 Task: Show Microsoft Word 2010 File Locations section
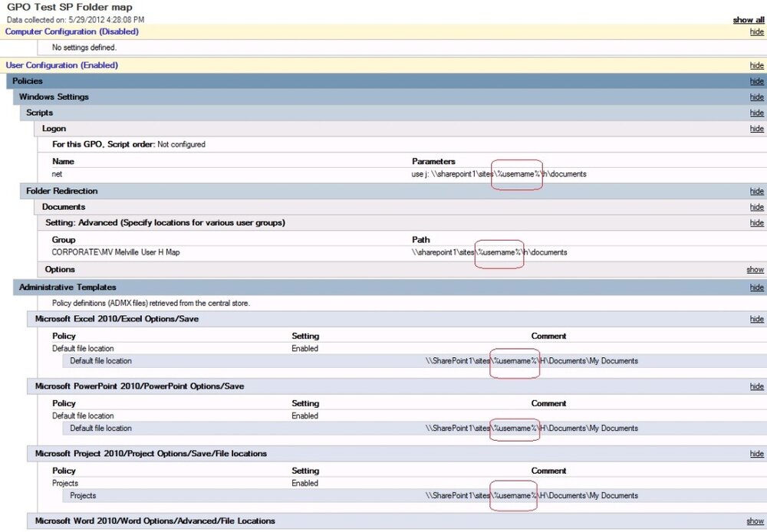click(x=755, y=521)
